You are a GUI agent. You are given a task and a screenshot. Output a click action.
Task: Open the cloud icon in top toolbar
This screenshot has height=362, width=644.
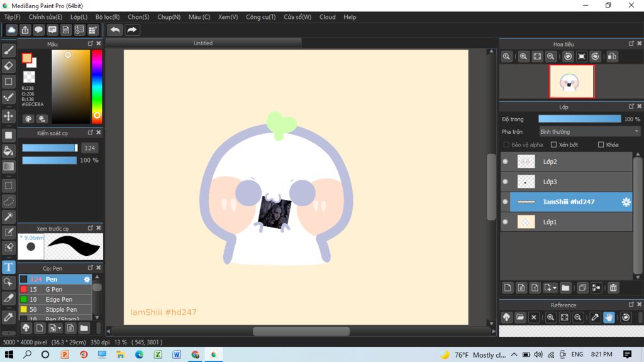point(11,30)
